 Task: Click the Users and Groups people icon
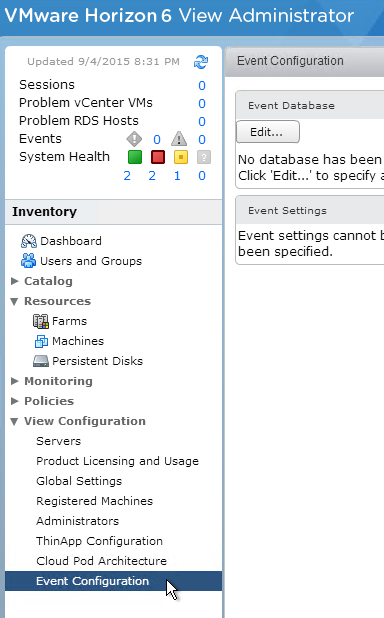click(28, 261)
